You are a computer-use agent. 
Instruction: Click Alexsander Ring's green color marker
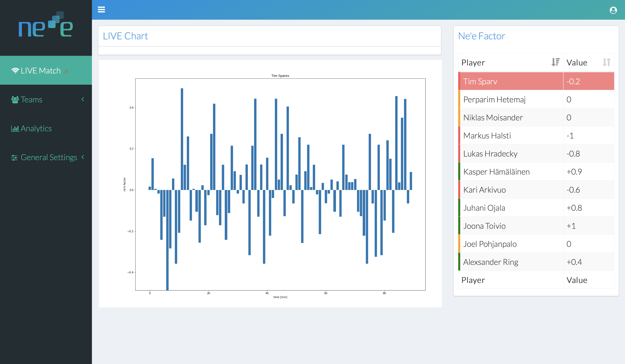coord(459,262)
